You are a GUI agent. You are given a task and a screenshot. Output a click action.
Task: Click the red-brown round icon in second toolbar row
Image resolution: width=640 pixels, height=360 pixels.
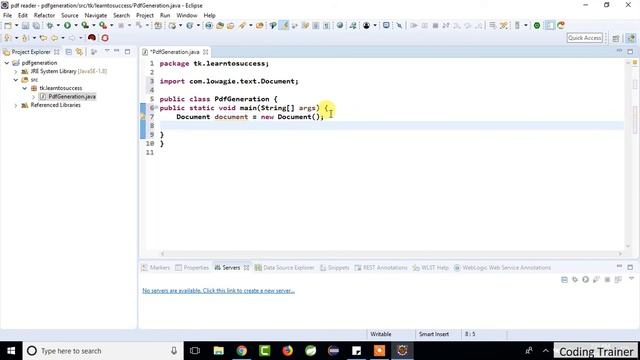(92, 38)
